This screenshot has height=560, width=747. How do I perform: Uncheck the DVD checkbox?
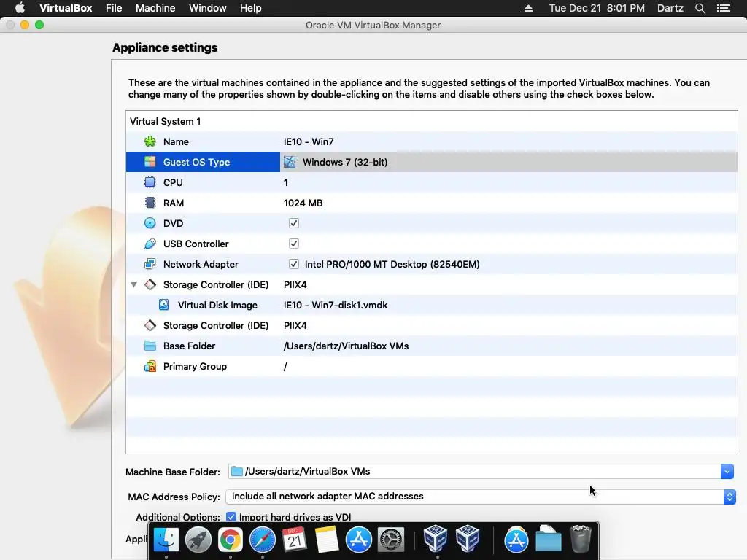(294, 223)
